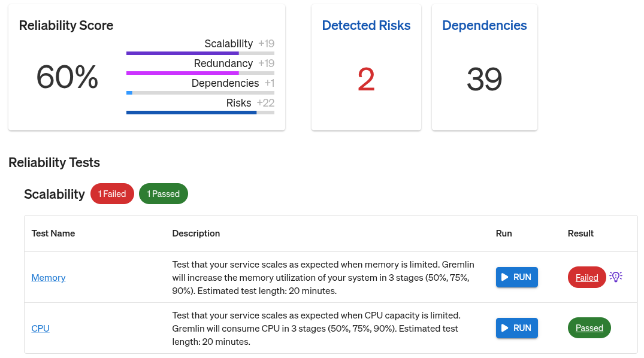Open the Memory test link
The width and height of the screenshot is (644, 358).
tap(49, 278)
